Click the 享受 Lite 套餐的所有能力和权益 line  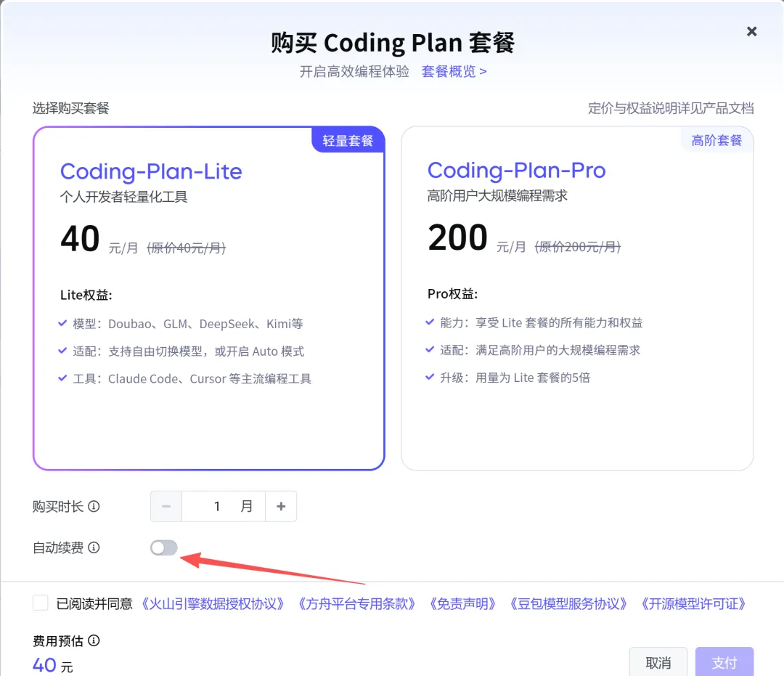(534, 323)
